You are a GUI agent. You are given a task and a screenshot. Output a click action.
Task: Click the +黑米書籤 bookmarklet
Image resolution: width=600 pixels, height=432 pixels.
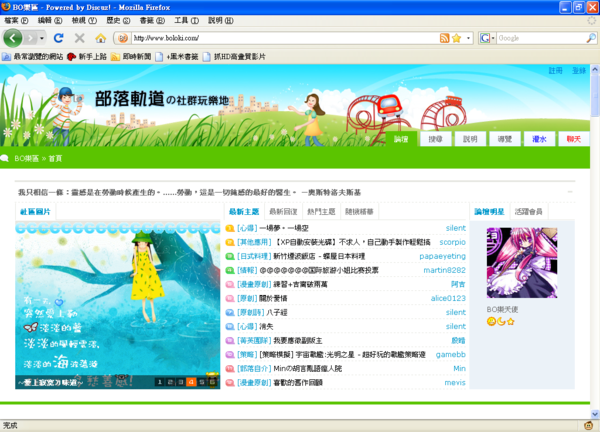pos(177,57)
